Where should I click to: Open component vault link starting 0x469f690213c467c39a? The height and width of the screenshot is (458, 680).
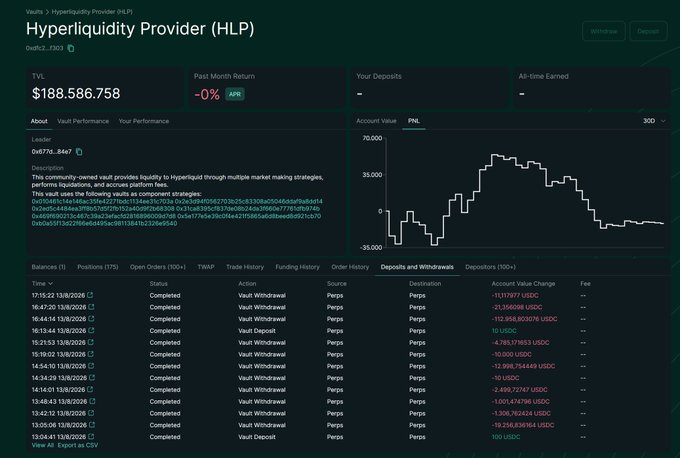click(x=104, y=216)
